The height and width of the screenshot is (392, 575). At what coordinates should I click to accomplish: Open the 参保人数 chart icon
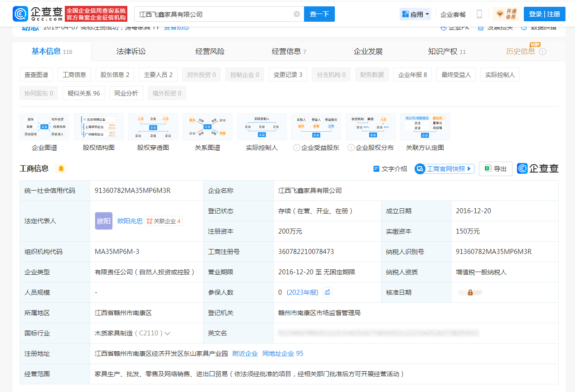tap(327, 292)
